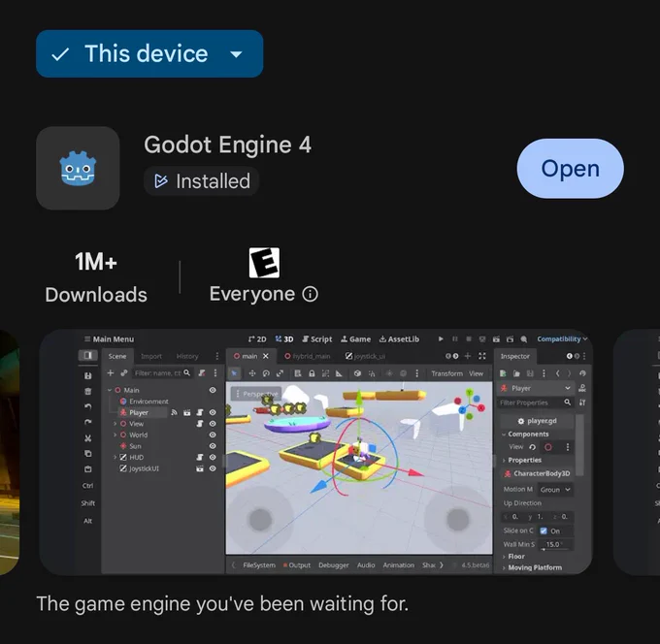This screenshot has width=660, height=644.
Task: Click the Add Node plus icon
Action: (111, 372)
